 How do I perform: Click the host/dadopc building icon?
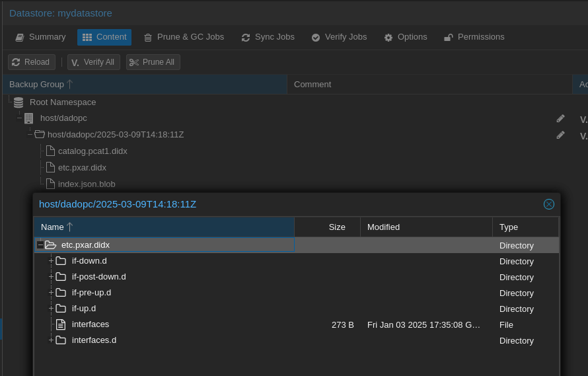click(x=28, y=118)
